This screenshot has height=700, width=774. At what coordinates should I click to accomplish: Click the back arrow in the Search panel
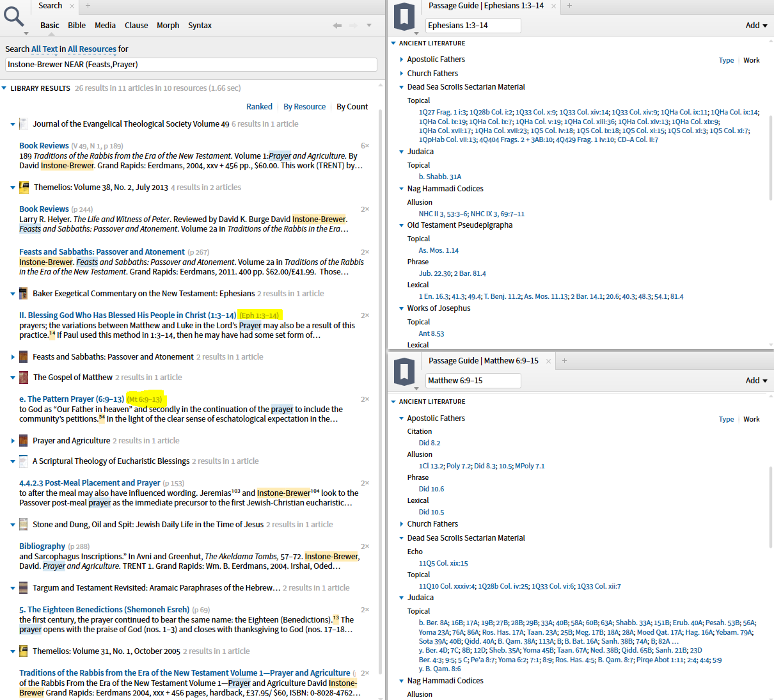pos(337,26)
